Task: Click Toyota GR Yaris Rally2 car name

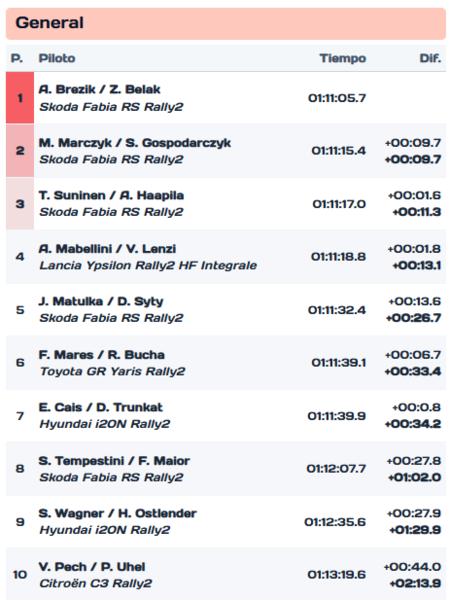Action: pos(112,372)
